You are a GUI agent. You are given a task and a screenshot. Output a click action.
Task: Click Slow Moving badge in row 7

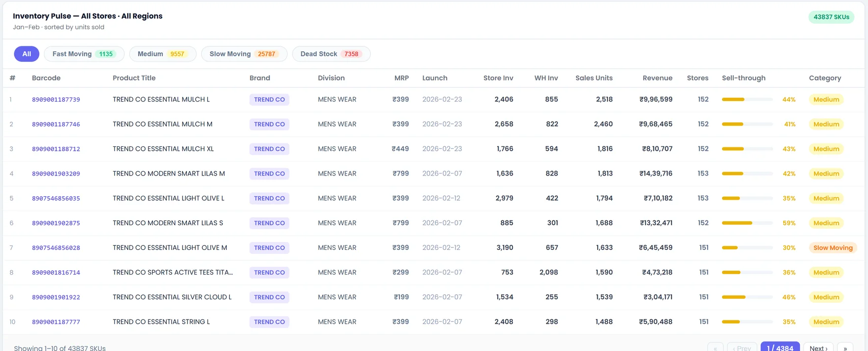[833, 247]
